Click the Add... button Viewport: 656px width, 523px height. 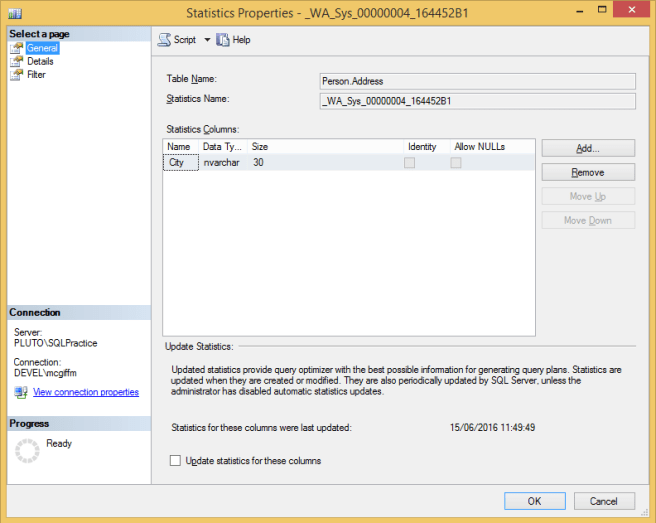588,148
